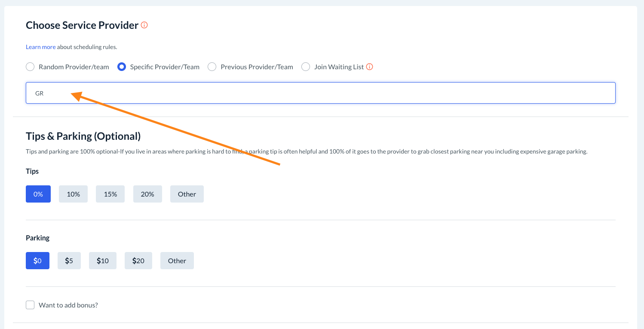Click the Want to add bonus label
Image resolution: width=644 pixels, height=329 pixels.
[68, 305]
